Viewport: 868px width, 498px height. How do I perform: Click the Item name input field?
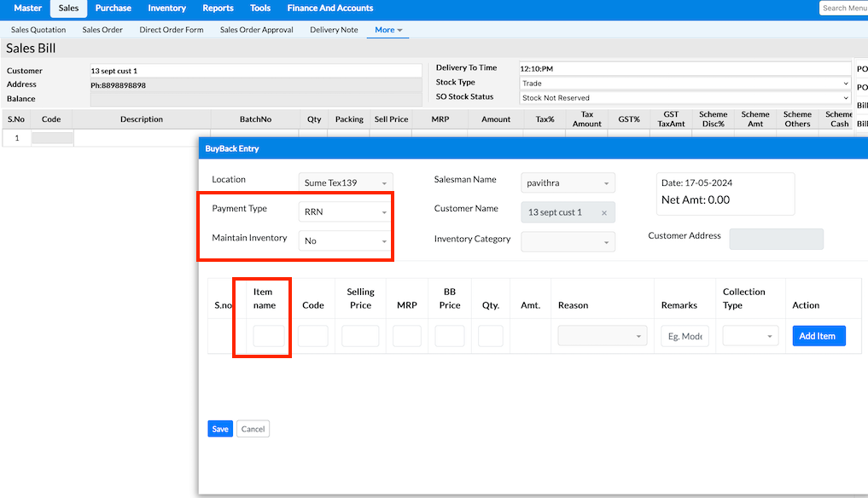269,336
